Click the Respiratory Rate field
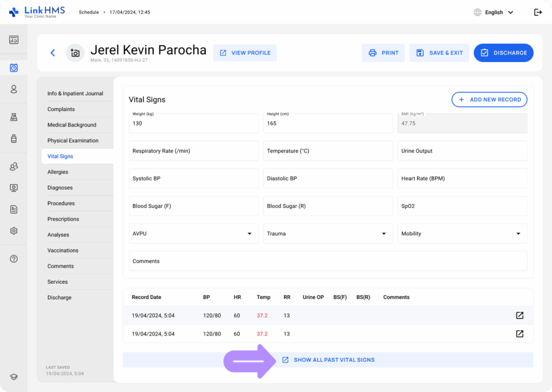 click(x=194, y=151)
